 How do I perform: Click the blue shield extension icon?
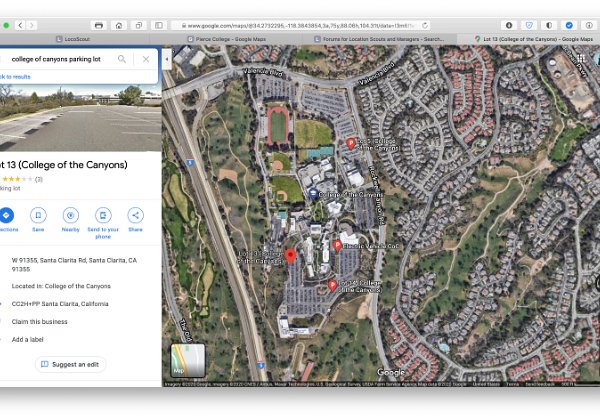(x=529, y=26)
